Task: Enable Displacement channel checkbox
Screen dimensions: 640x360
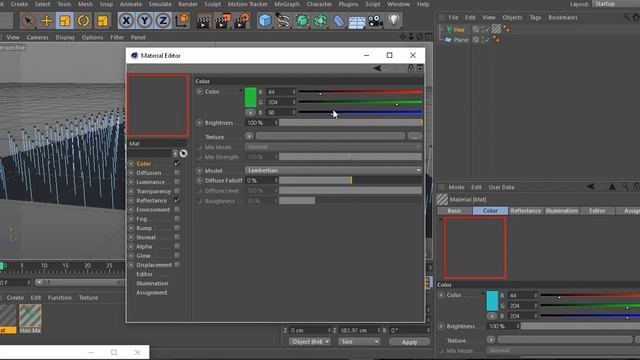Action: coord(177,264)
